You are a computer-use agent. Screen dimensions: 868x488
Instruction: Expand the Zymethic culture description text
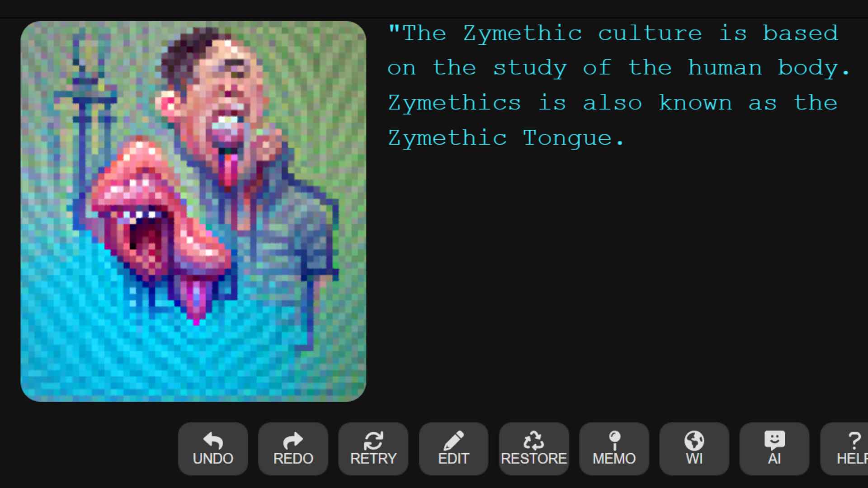point(620,84)
